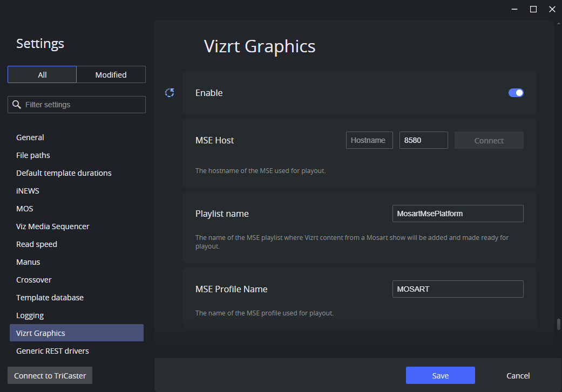Image resolution: width=562 pixels, height=392 pixels.
Task: Click the restart-pending icon beside Enable
Action: [x=170, y=92]
